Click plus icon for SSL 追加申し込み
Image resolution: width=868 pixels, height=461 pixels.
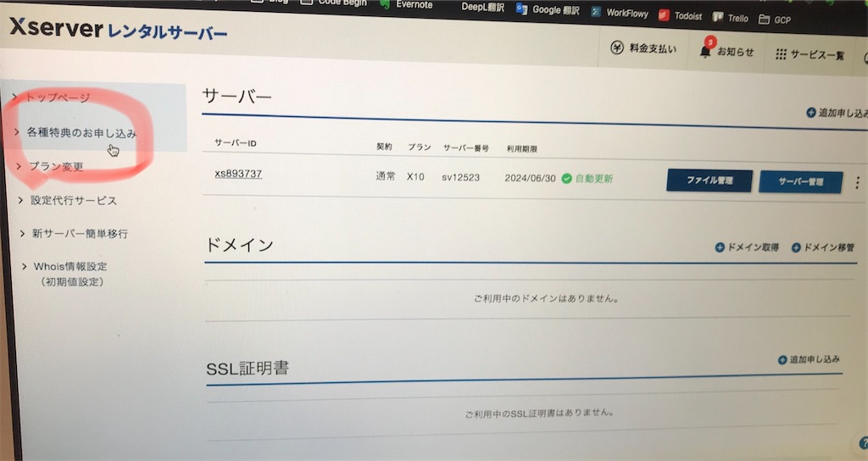[782, 360]
